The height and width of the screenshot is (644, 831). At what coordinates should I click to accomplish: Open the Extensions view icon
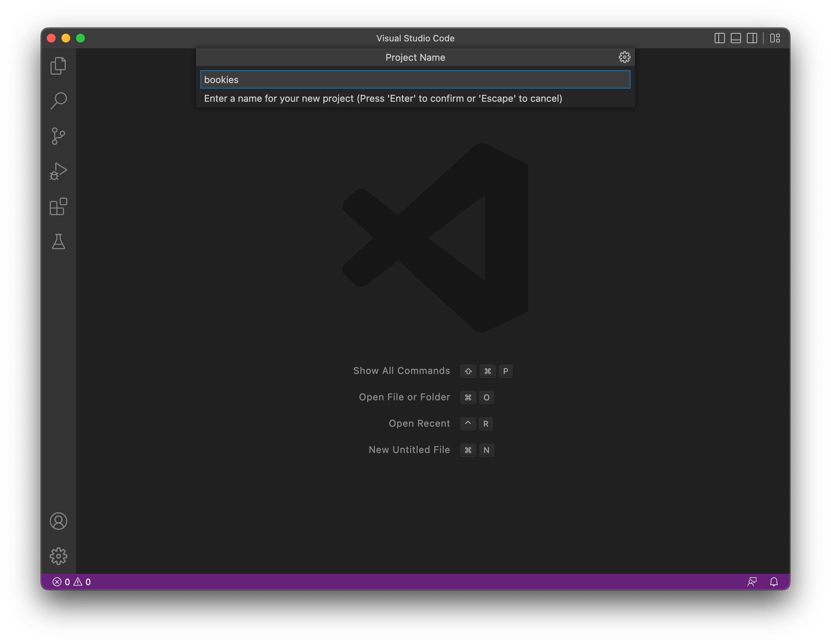click(x=58, y=207)
